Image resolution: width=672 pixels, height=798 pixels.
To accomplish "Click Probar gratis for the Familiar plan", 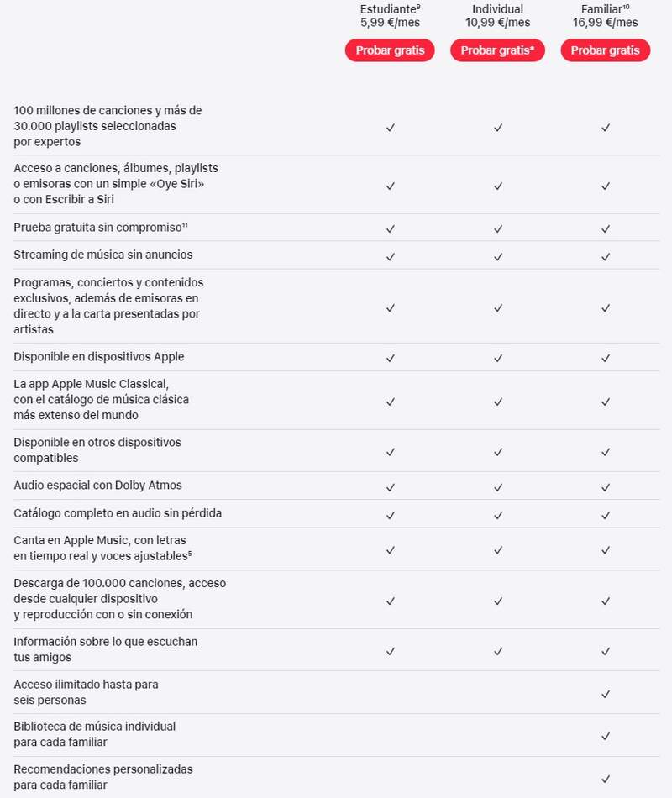I will pyautogui.click(x=606, y=50).
